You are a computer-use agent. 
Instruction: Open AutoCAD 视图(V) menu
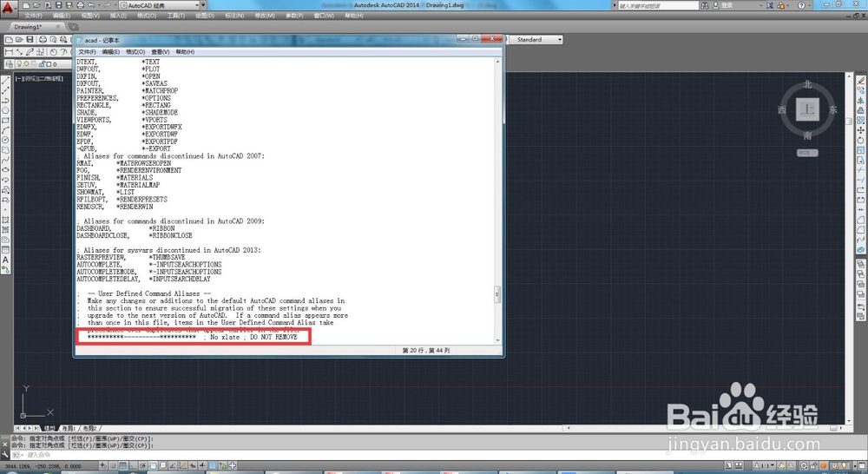90,16
